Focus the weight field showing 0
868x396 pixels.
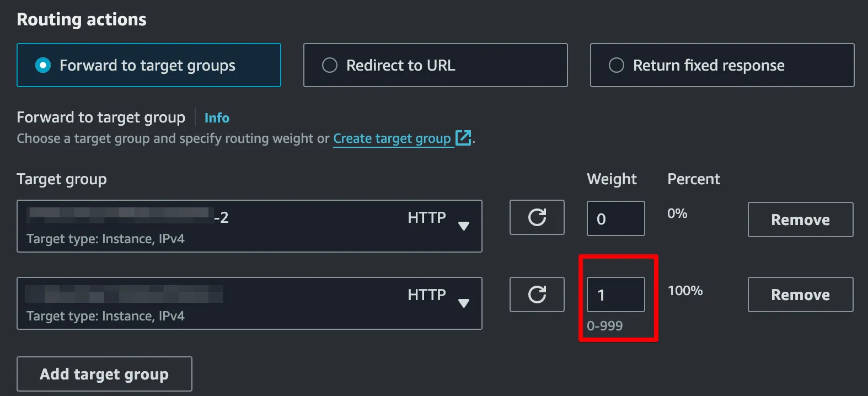pos(615,219)
